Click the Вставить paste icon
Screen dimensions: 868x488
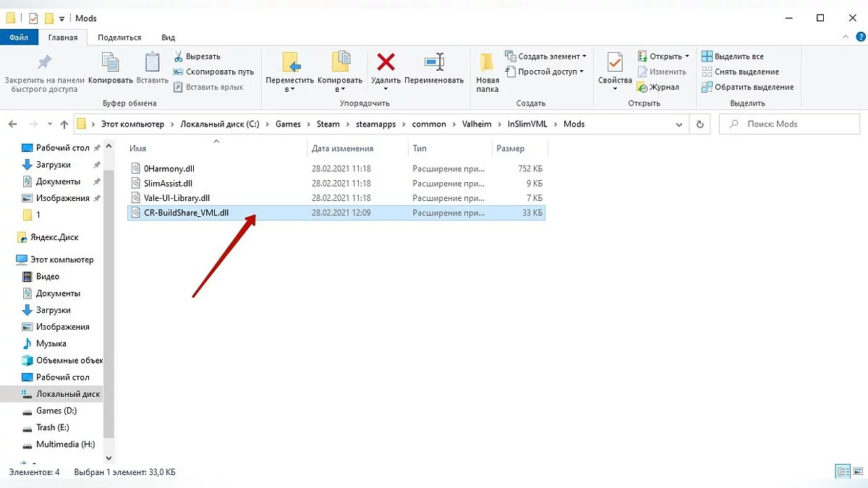tap(152, 63)
